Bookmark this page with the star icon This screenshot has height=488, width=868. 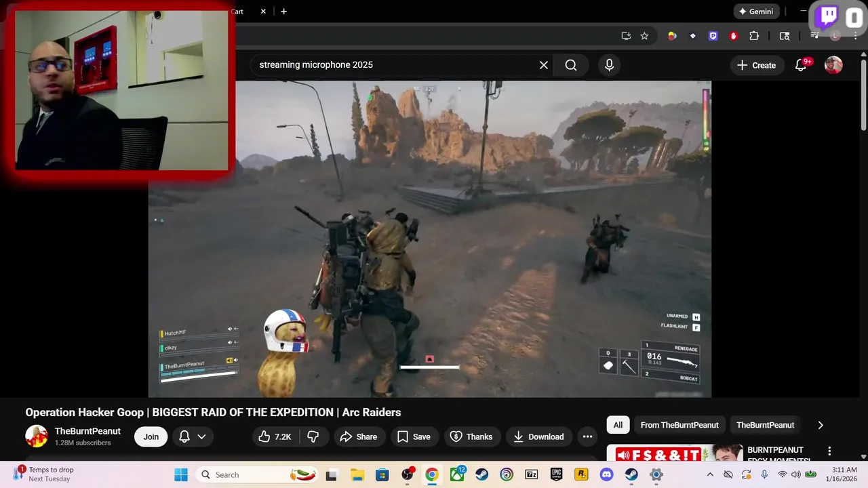pyautogui.click(x=644, y=36)
